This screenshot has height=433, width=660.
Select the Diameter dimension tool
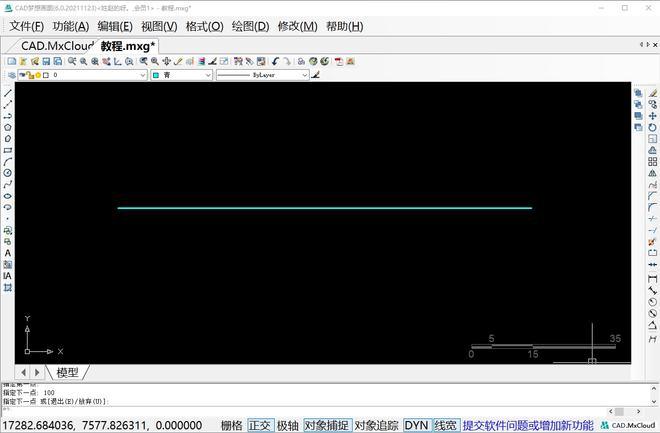click(x=652, y=313)
